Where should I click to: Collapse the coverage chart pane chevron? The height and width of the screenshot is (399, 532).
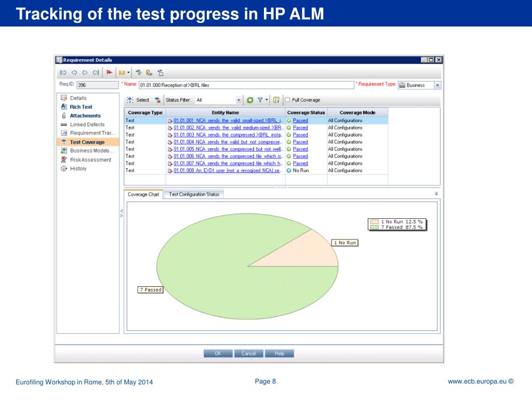(x=436, y=193)
